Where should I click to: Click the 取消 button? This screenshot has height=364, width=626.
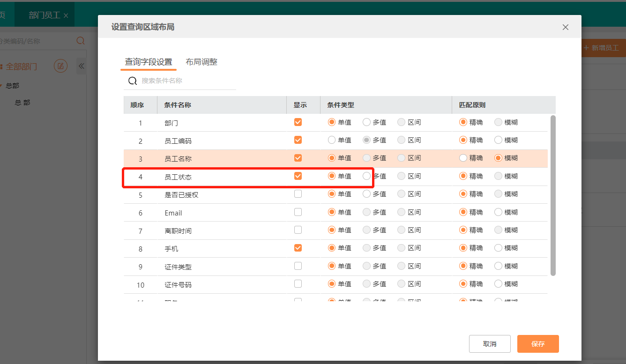[490, 344]
